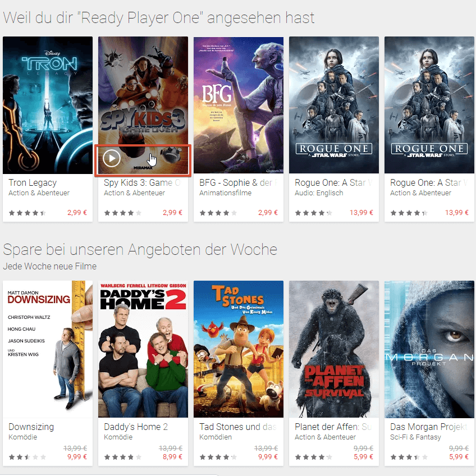
Task: Click Rogue One title above Audio: Englisch
Action: 333,183
